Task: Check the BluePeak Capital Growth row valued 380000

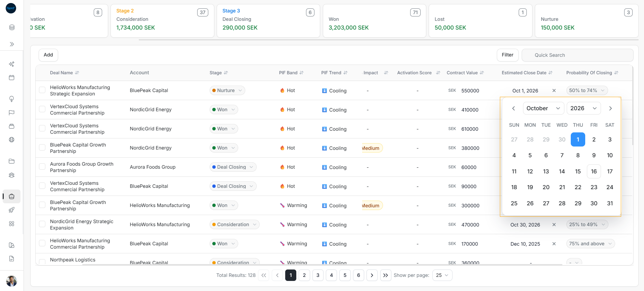Action: click(42, 148)
